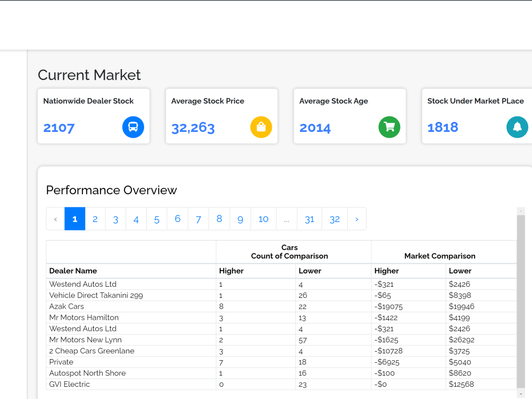532x399 pixels.
Task: Click the $8398 value for Vehicle Direct
Action: tap(460, 295)
